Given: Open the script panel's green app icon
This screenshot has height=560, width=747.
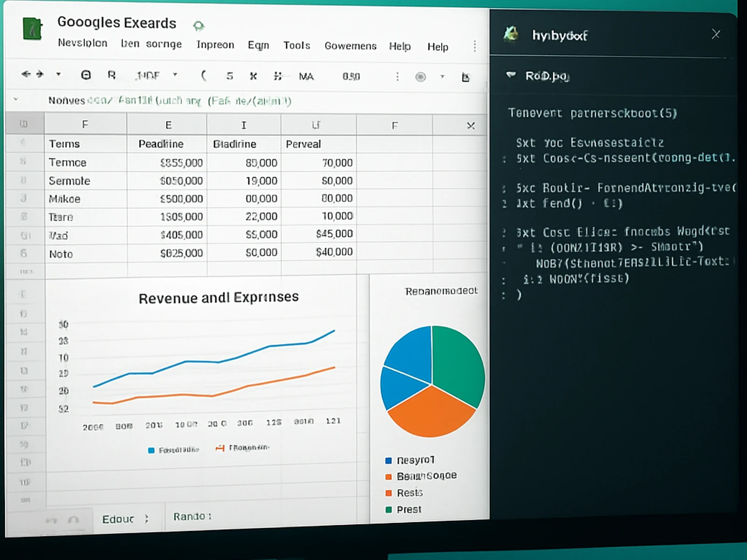Looking at the screenshot, I should click(511, 34).
